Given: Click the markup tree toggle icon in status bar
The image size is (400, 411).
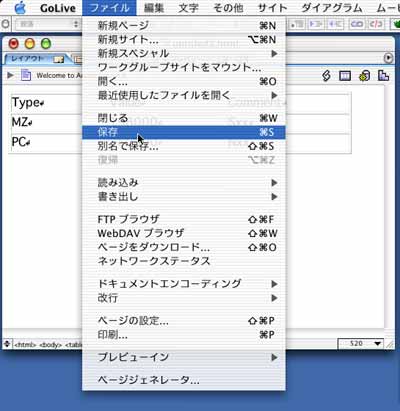Looking at the screenshot, I should pos(7,343).
